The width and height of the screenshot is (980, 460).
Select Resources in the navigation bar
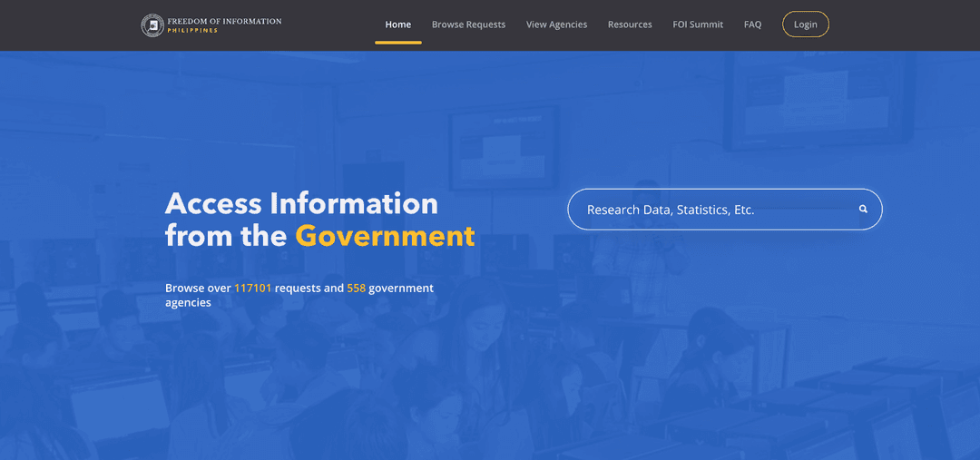coord(630,25)
